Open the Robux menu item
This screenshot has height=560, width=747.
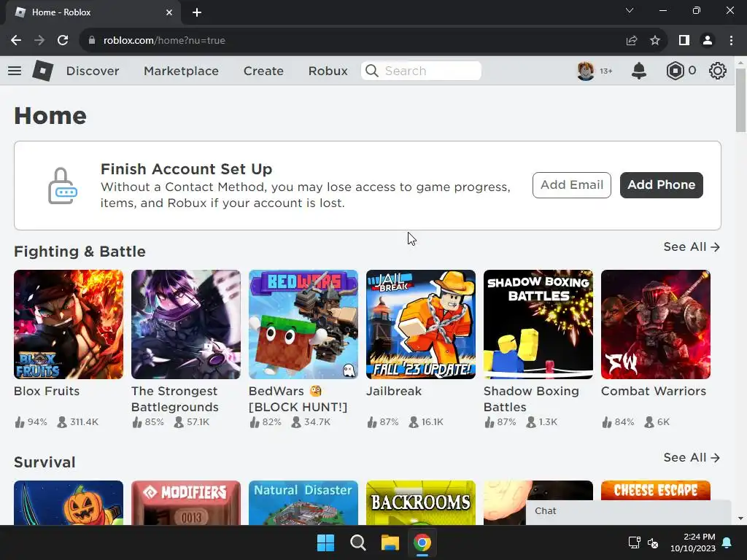point(328,71)
